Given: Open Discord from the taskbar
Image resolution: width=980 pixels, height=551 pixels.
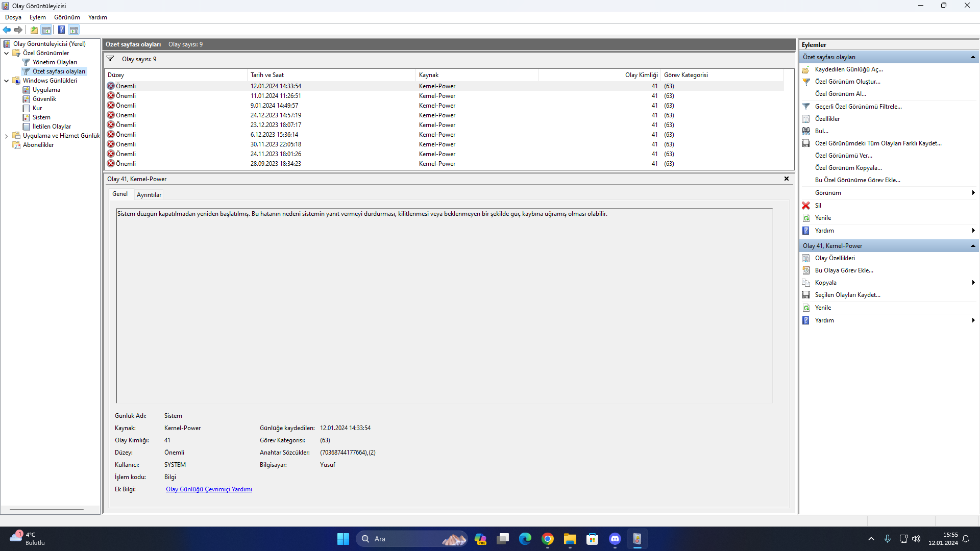Looking at the screenshot, I should point(615,539).
